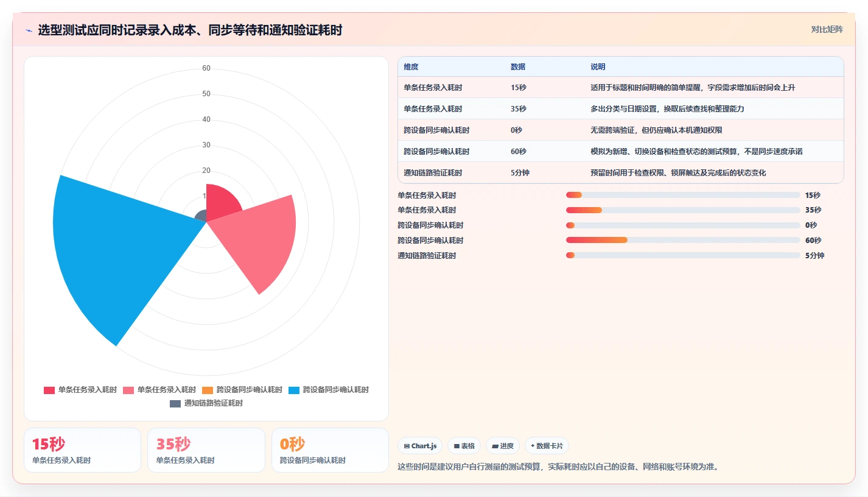Viewport: 868px width, 497px height.
Task: Click the footnote starting 这些时间是建议用户自行测量
Action: pos(558,467)
